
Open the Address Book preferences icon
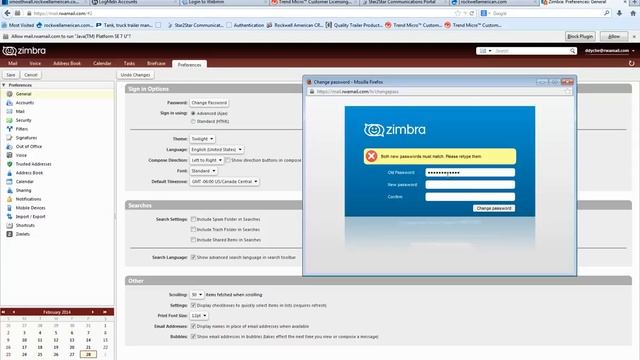coord(9,173)
